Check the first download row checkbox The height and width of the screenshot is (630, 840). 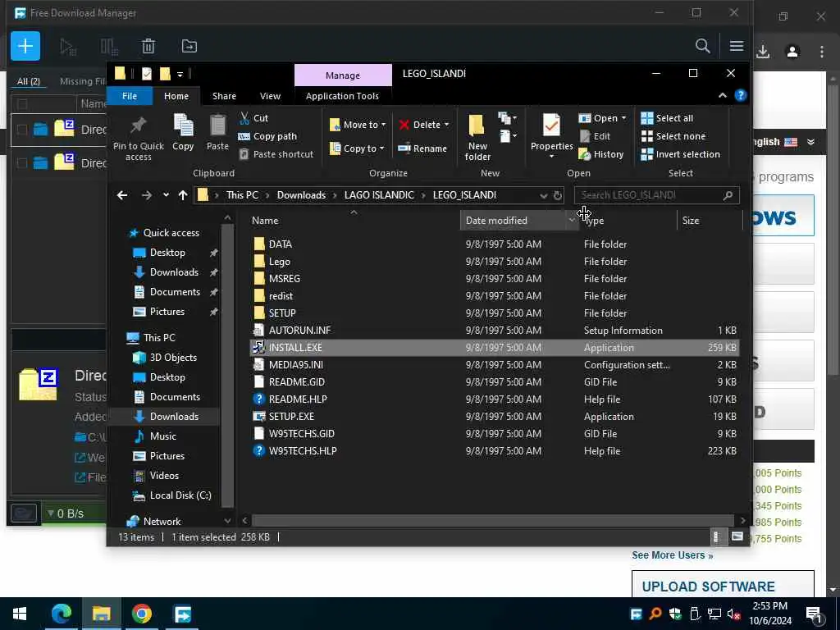click(22, 129)
